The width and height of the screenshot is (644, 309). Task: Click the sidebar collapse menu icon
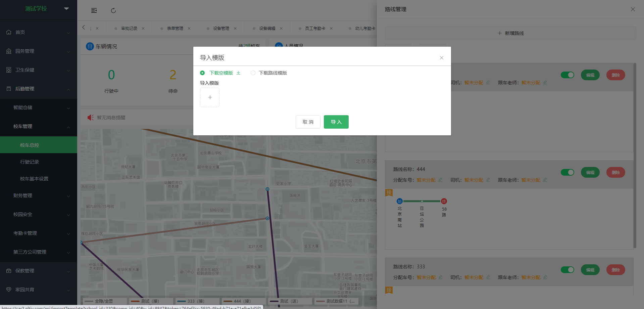click(x=94, y=10)
